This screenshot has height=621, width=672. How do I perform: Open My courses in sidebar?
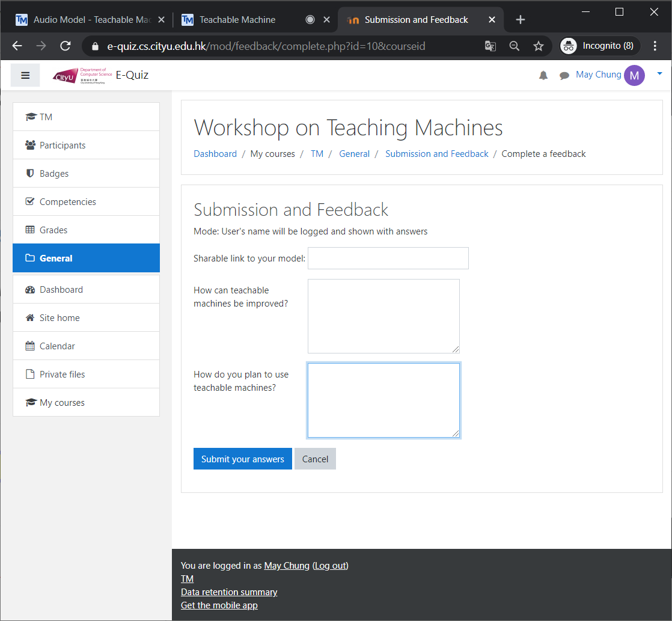pyautogui.click(x=86, y=403)
